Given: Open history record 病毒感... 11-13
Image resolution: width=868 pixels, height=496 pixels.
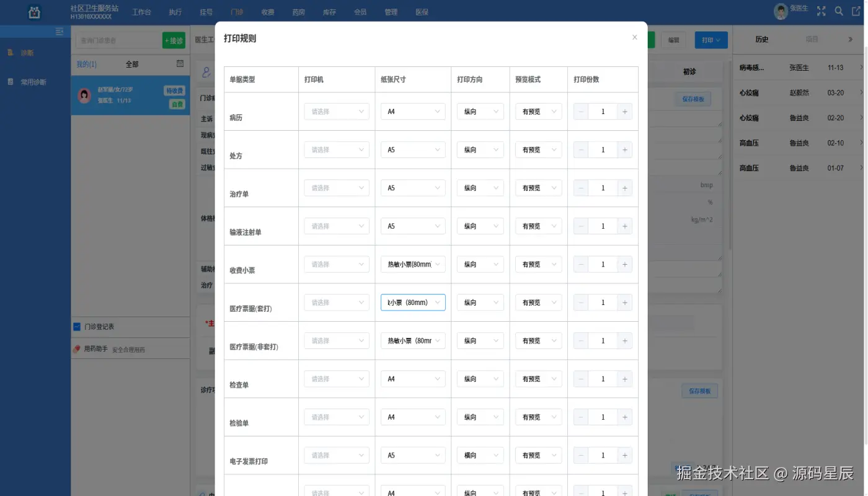Looking at the screenshot, I should point(800,68).
